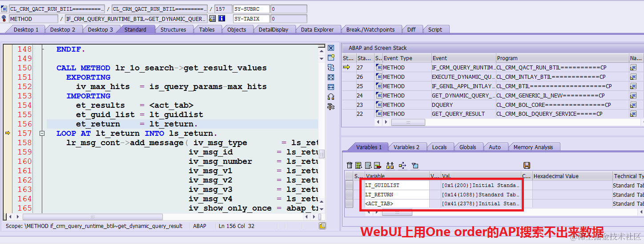Click the fourth icon in Variables toolbar
The height and width of the screenshot is (244, 644).
point(377,165)
